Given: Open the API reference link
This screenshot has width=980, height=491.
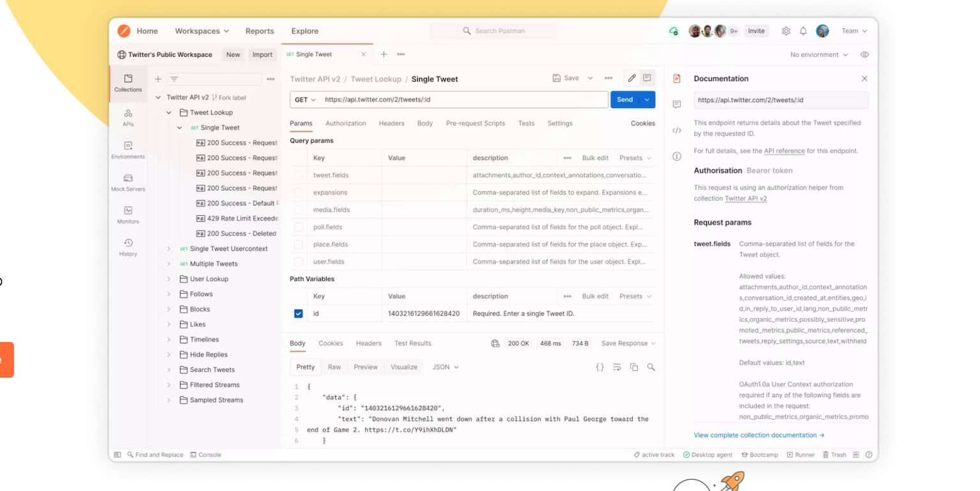Looking at the screenshot, I should point(784,151).
